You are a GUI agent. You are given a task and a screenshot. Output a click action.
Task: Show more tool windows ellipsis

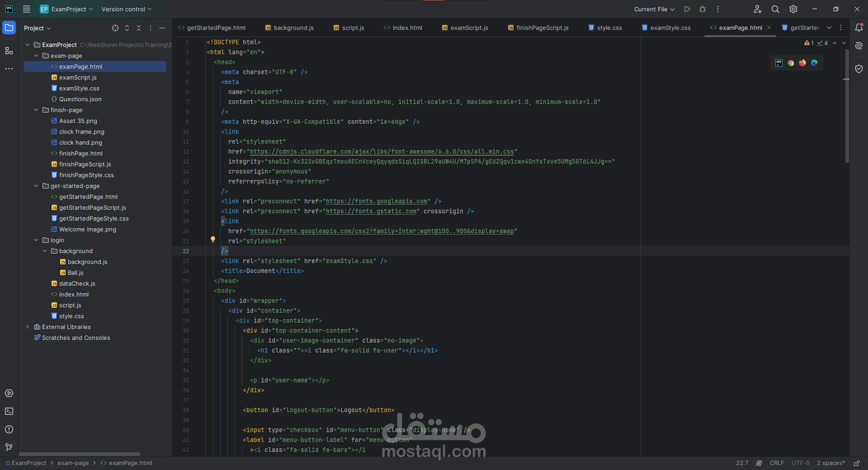coord(9,69)
